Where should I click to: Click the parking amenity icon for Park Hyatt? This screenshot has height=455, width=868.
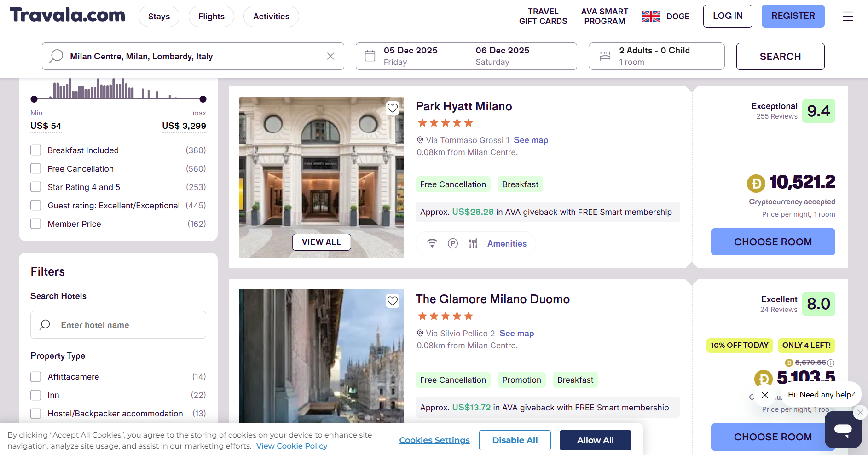453,243
